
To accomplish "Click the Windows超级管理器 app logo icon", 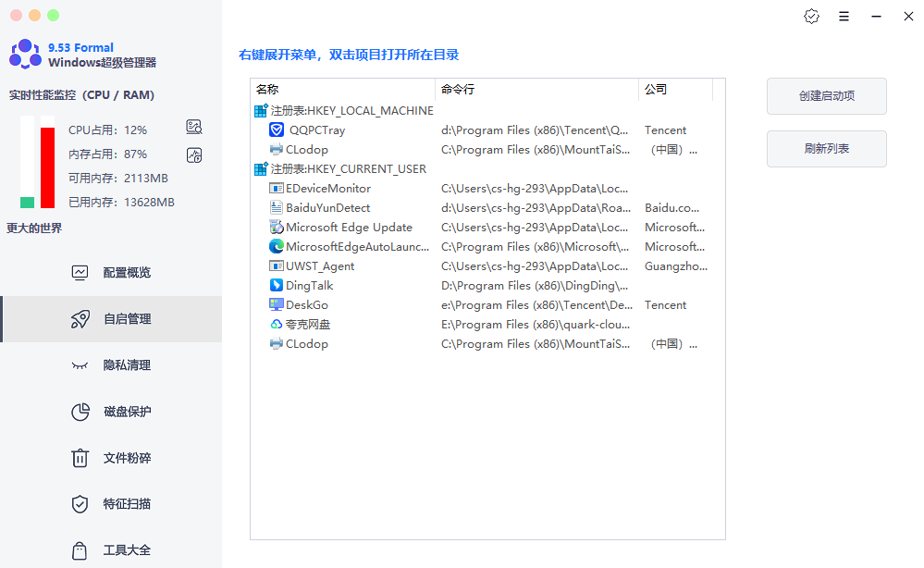I will (x=25, y=55).
